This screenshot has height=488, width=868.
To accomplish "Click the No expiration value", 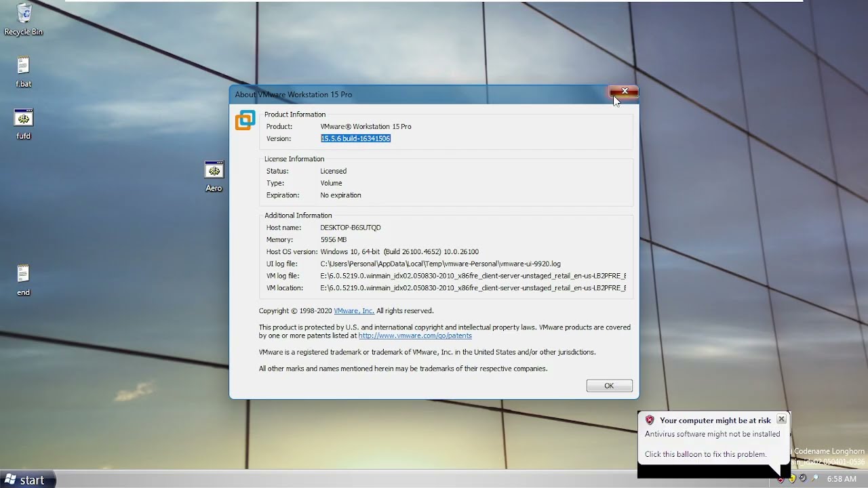I will coord(340,195).
